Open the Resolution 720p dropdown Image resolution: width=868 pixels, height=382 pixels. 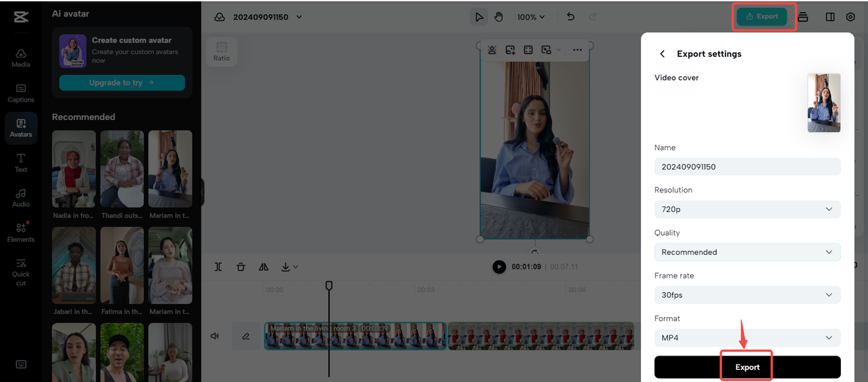[x=747, y=209]
